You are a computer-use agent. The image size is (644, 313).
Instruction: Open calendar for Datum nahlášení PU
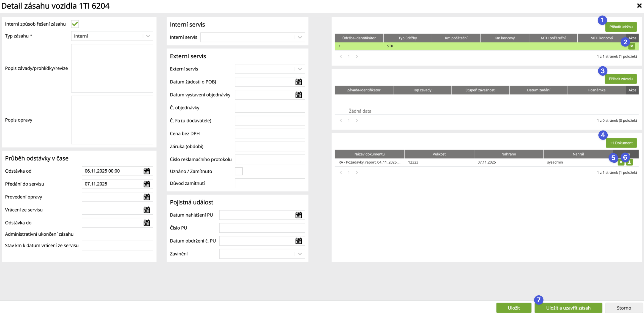[x=299, y=215]
